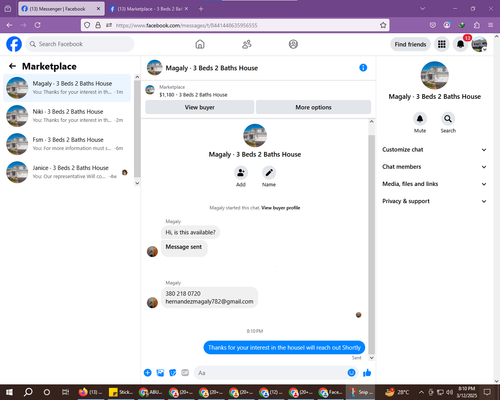Open the Friends icon in top navigation
The width and height of the screenshot is (500, 400).
click(247, 44)
